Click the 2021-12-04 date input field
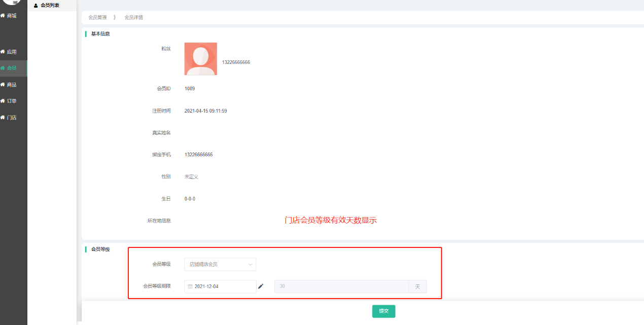Screen dimensions: 644x325 coord(223,286)
